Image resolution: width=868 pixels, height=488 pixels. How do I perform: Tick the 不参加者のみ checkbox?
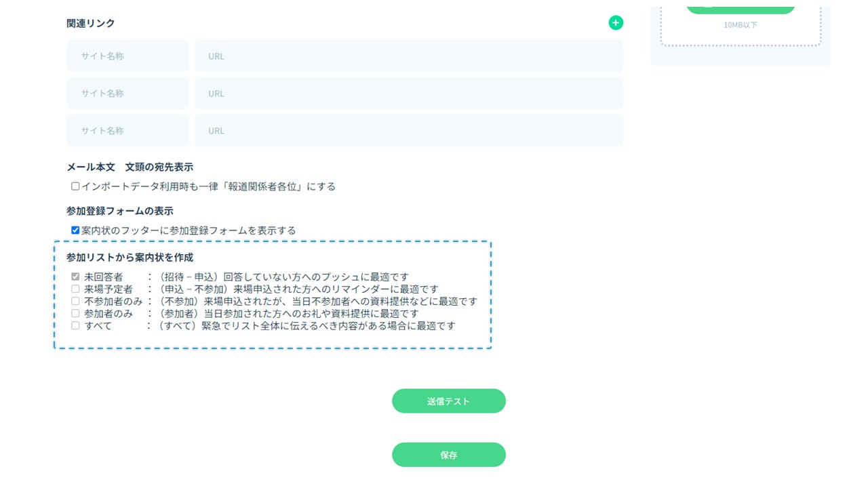click(75, 302)
